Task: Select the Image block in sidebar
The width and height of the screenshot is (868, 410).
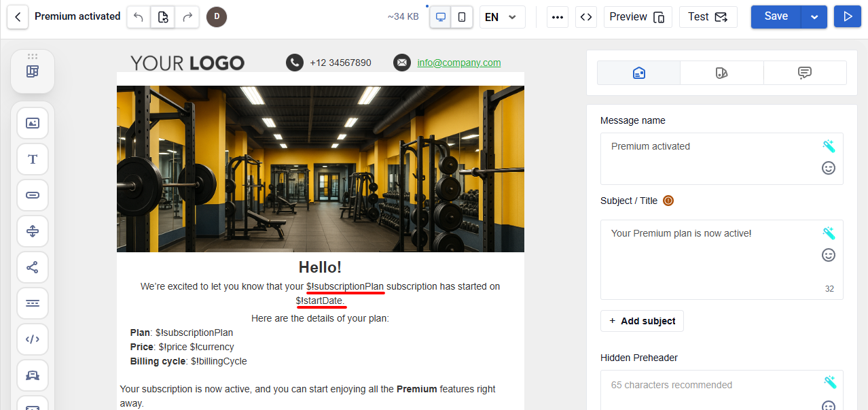Action: pyautogui.click(x=33, y=123)
